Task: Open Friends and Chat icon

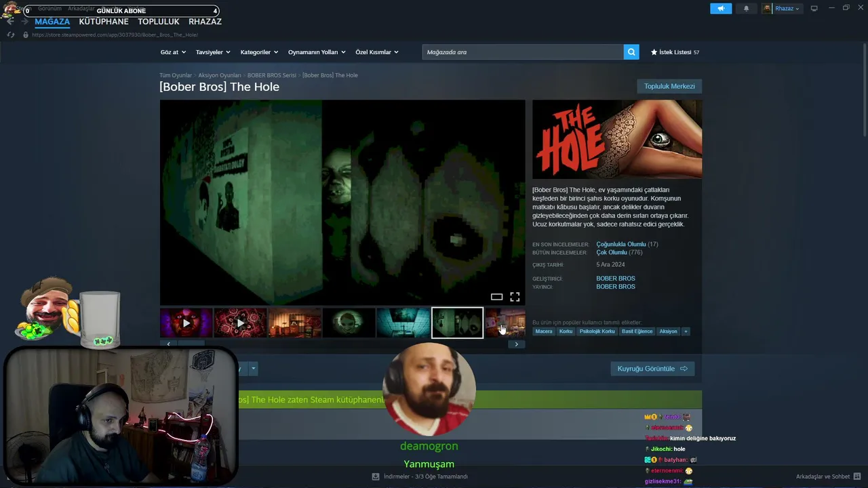Action: tap(857, 476)
